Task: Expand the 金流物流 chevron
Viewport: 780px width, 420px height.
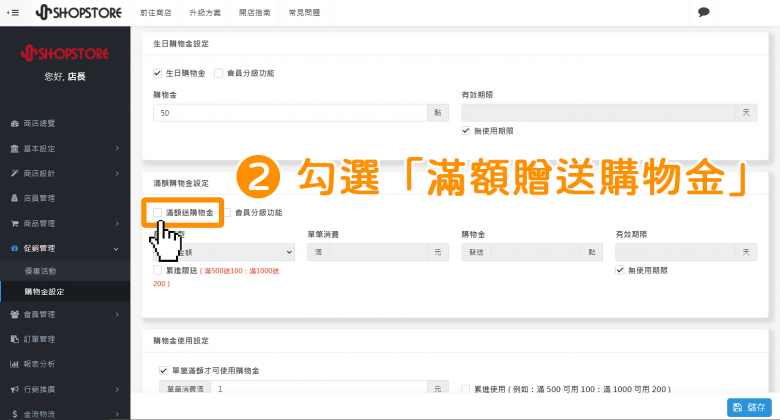Action: [x=117, y=414]
